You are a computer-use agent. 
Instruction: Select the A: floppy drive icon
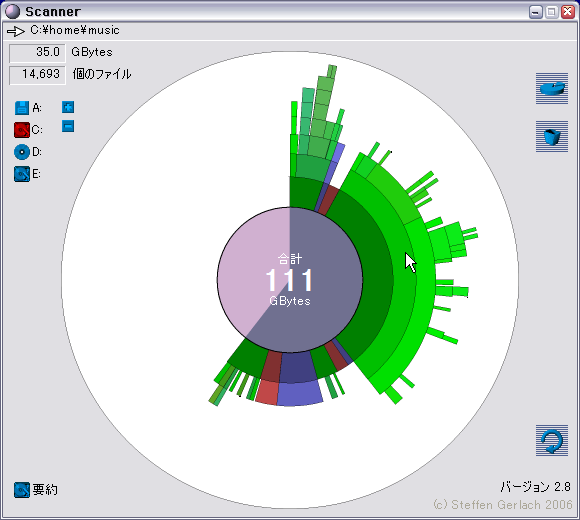click(22, 108)
